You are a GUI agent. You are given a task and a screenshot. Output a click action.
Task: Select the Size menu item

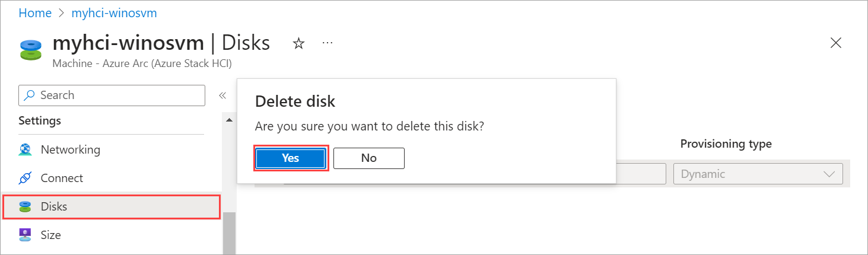50,235
